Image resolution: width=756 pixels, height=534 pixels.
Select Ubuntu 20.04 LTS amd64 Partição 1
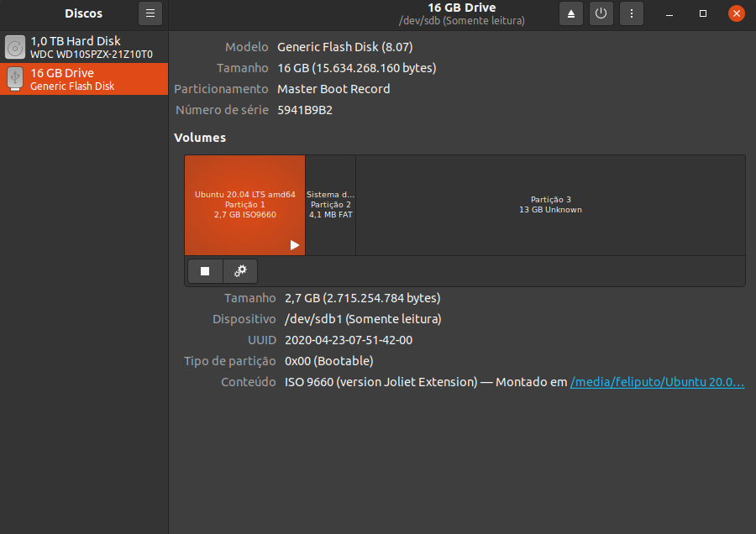245,205
